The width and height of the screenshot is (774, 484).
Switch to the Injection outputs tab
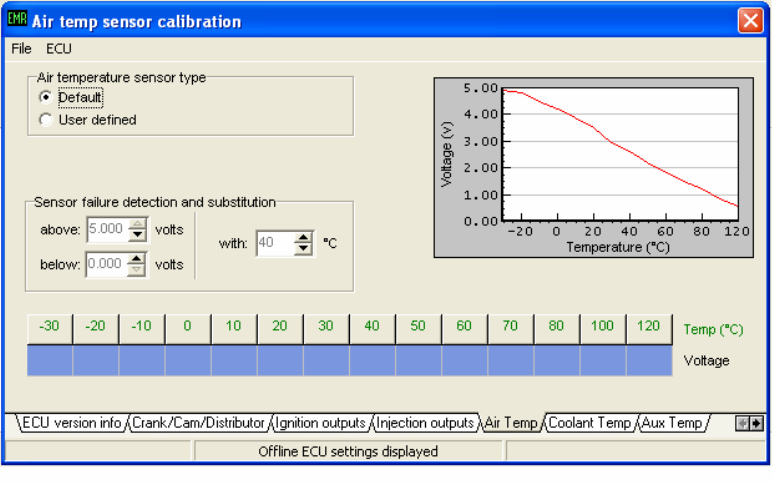pyautogui.click(x=425, y=423)
